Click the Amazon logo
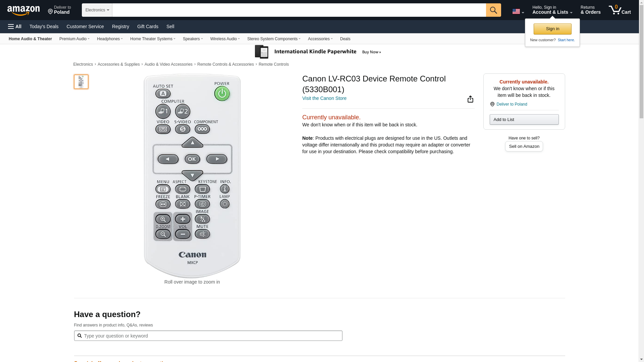644x362 pixels. (23, 10)
